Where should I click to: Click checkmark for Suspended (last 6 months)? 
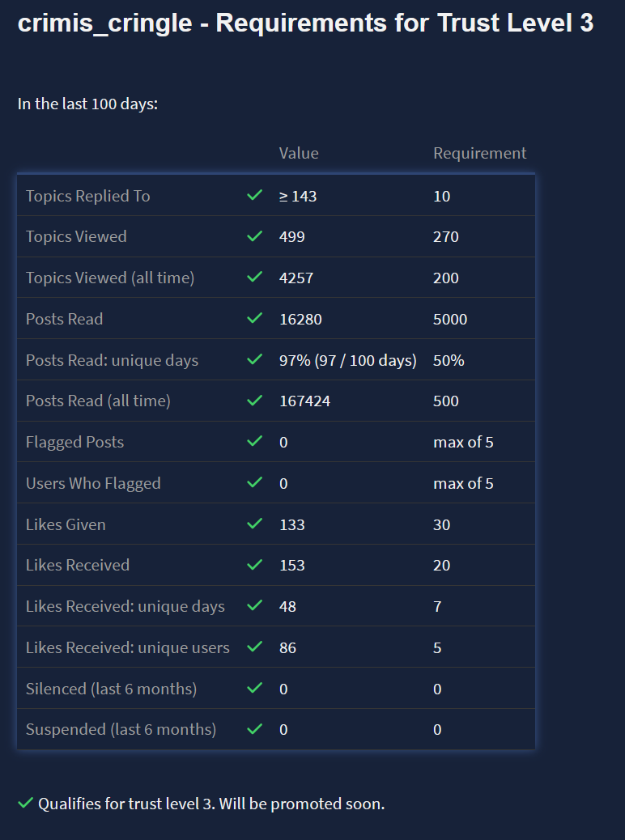click(255, 729)
